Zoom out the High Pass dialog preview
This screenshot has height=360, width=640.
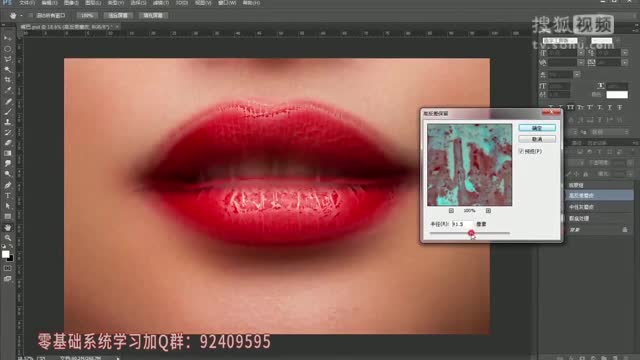pos(451,211)
